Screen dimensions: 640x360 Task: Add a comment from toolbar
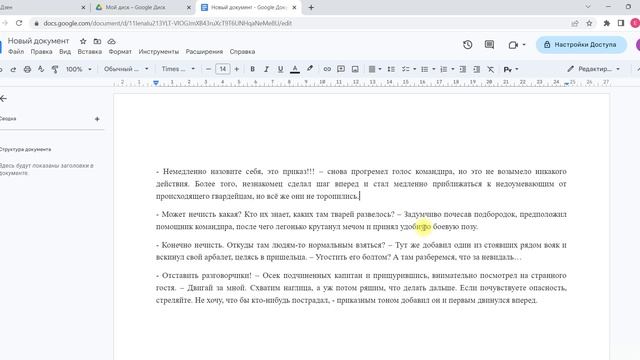341,69
